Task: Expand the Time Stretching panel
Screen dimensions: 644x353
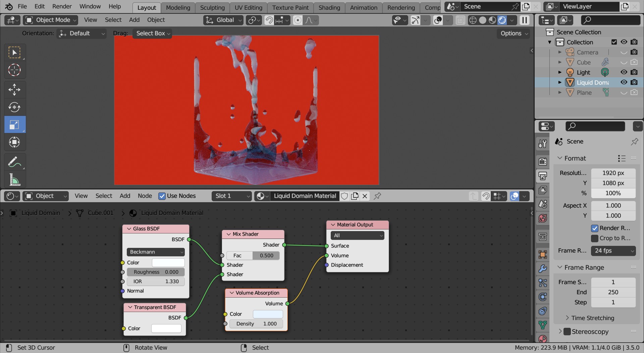Action: click(x=592, y=318)
